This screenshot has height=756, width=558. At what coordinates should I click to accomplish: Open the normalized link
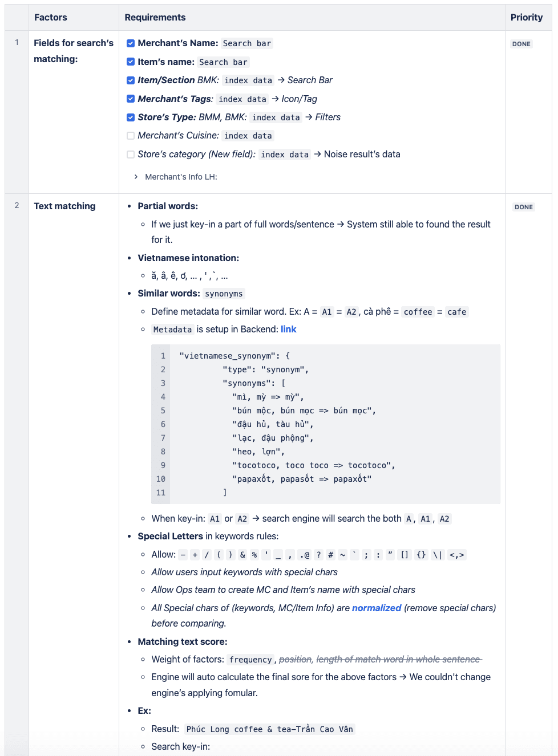click(377, 608)
